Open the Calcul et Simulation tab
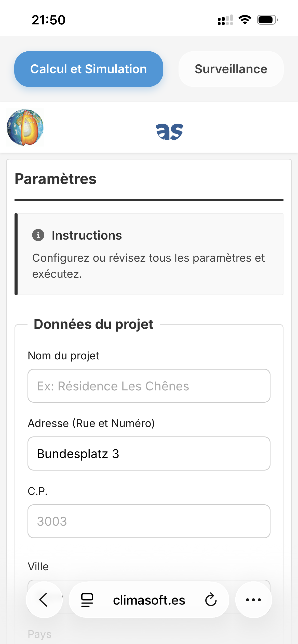Screen dimensions: 298x644 [x=89, y=69]
